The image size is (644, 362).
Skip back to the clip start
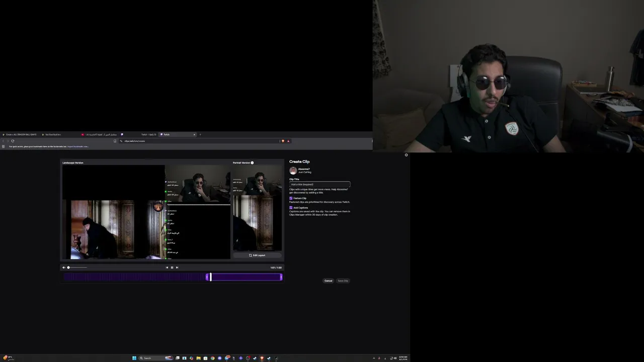(x=167, y=267)
